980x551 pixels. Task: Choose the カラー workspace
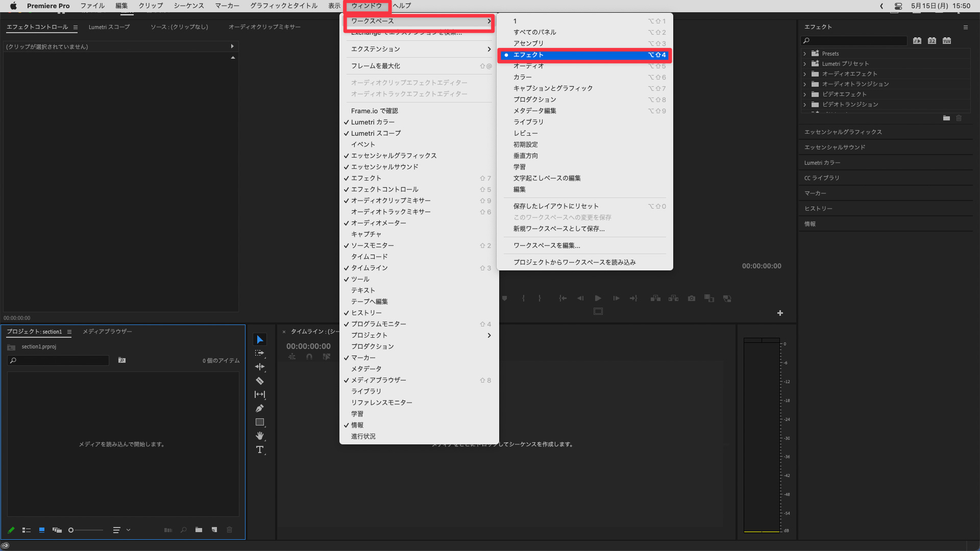click(523, 77)
